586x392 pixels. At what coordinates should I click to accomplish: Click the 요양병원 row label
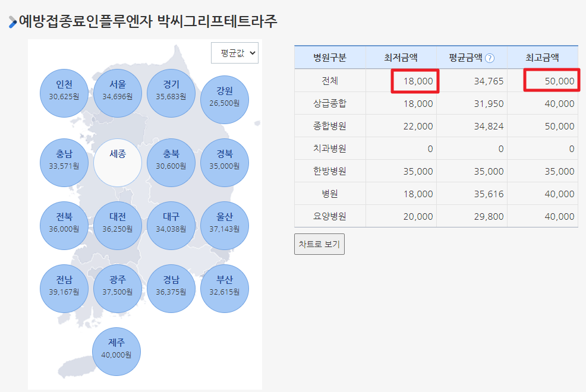pyautogui.click(x=330, y=216)
